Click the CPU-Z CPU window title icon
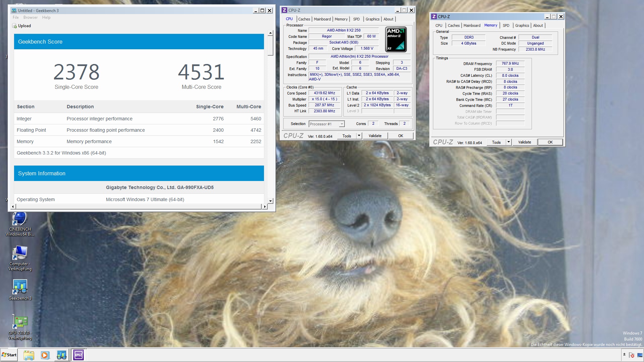This screenshot has width=644, height=362. point(284,10)
